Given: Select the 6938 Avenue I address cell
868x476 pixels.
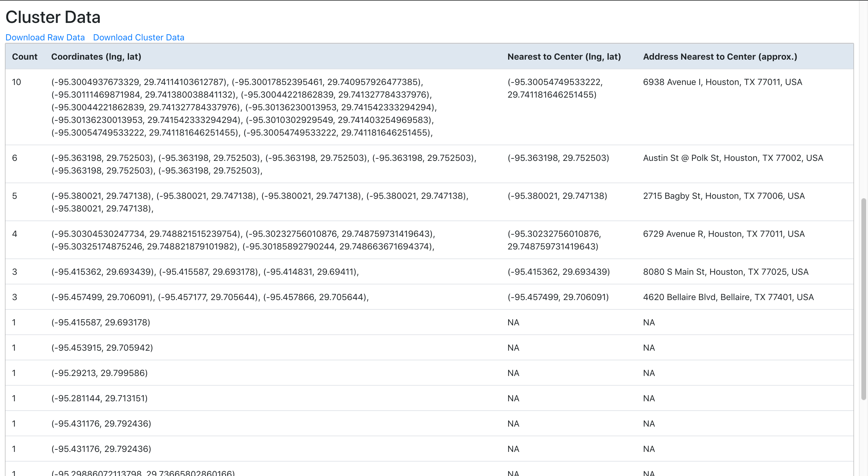Looking at the screenshot, I should [722, 82].
